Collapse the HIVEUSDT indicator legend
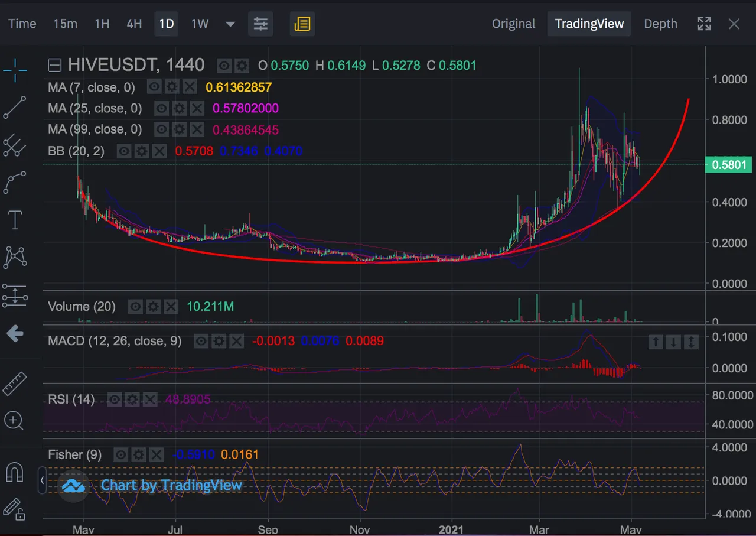756x536 pixels. click(x=55, y=65)
